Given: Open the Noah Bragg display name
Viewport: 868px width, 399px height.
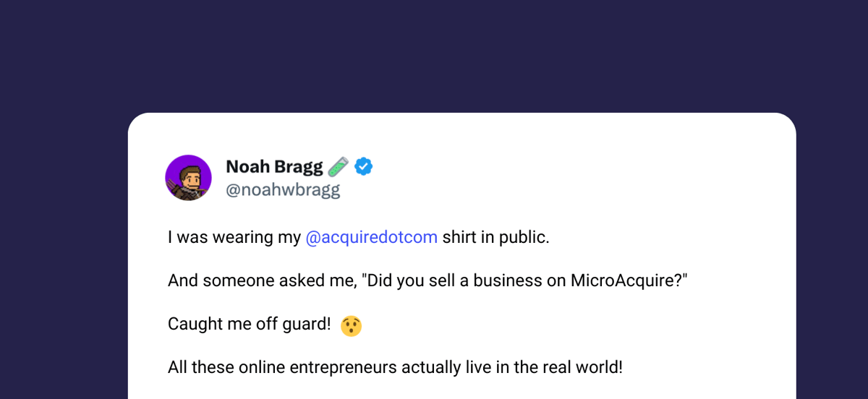Looking at the screenshot, I should tap(274, 166).
